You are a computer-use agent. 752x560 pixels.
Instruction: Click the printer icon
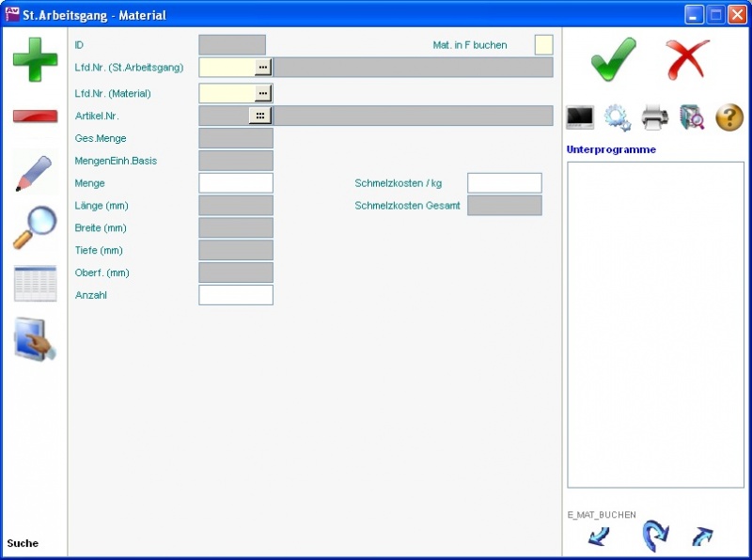tap(654, 117)
